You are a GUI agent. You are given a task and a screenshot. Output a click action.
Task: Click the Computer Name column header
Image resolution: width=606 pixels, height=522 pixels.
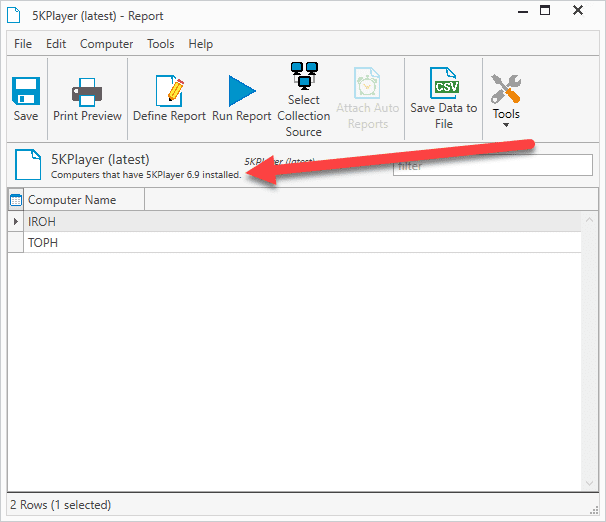[84, 200]
